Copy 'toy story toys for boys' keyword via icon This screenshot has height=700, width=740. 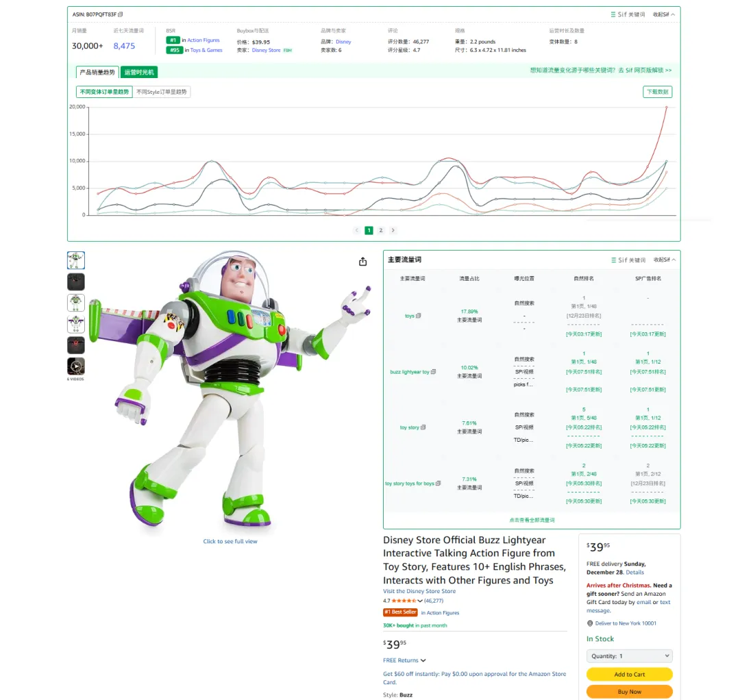pyautogui.click(x=439, y=484)
